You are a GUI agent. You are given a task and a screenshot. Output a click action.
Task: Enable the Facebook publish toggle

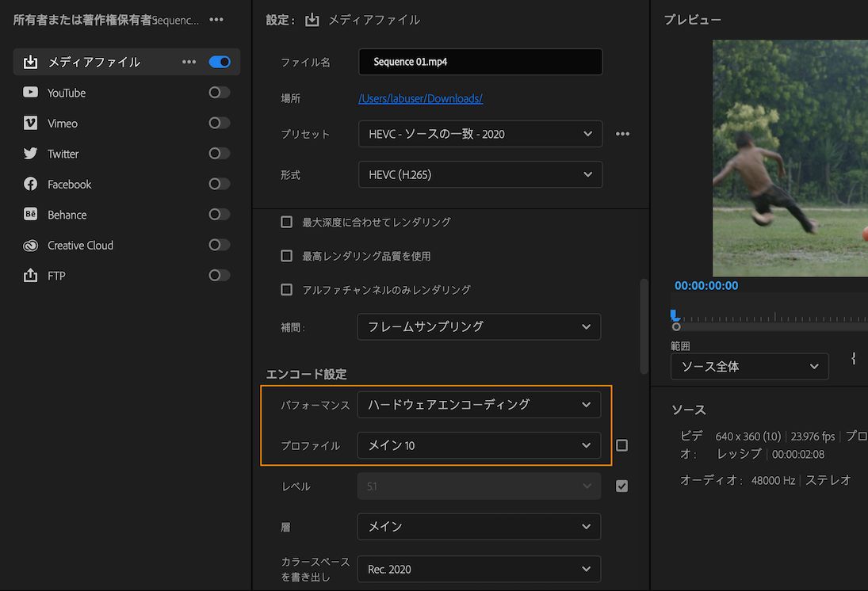[x=220, y=184]
